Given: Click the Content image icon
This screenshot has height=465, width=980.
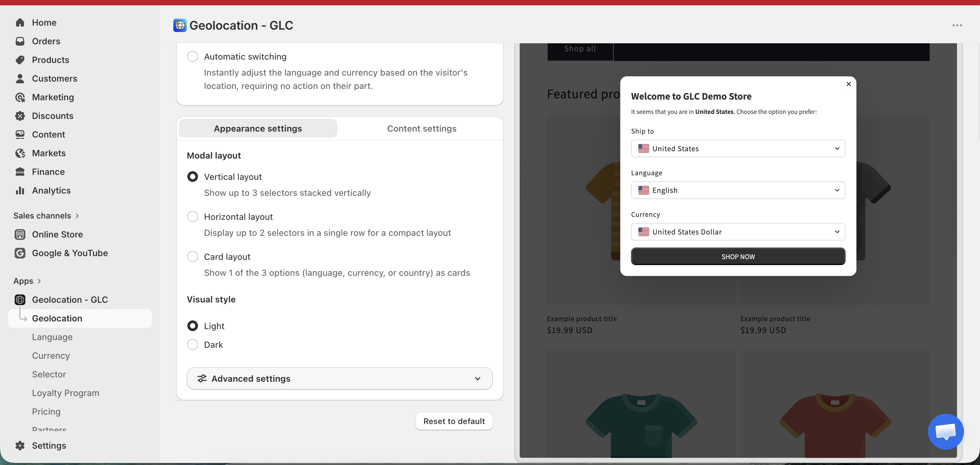Looking at the screenshot, I should [x=20, y=134].
